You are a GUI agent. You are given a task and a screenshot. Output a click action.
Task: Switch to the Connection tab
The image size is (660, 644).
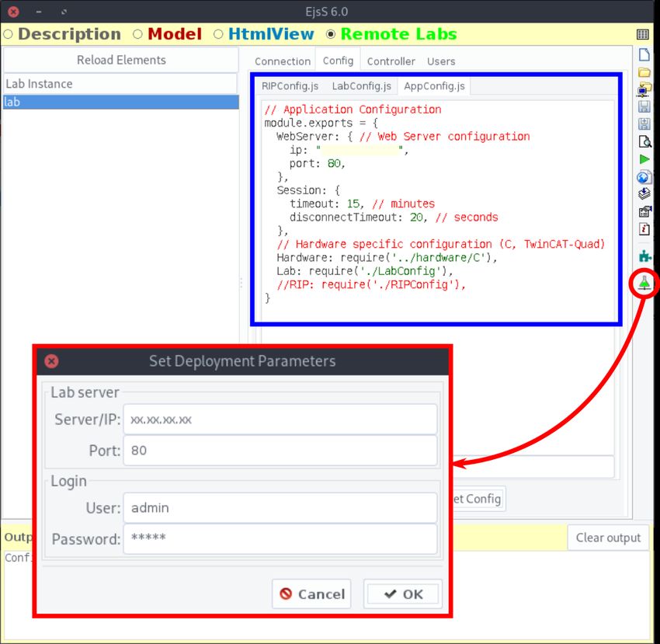pyautogui.click(x=283, y=61)
